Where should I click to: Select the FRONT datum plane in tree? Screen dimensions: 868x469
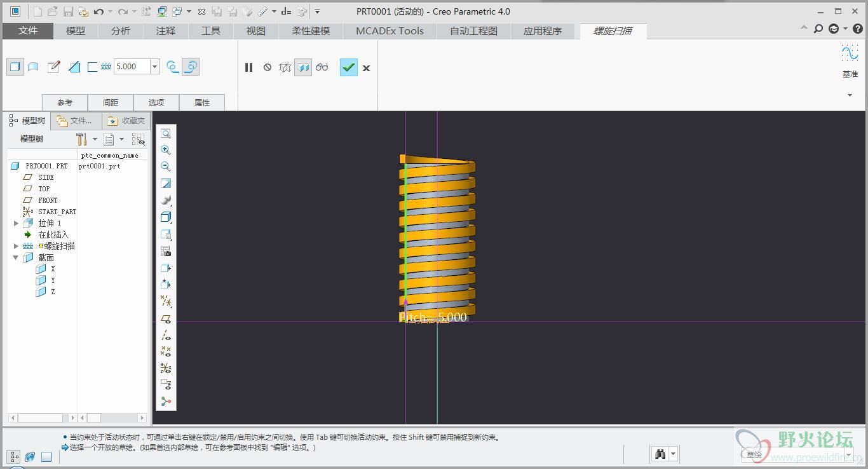click(x=48, y=200)
